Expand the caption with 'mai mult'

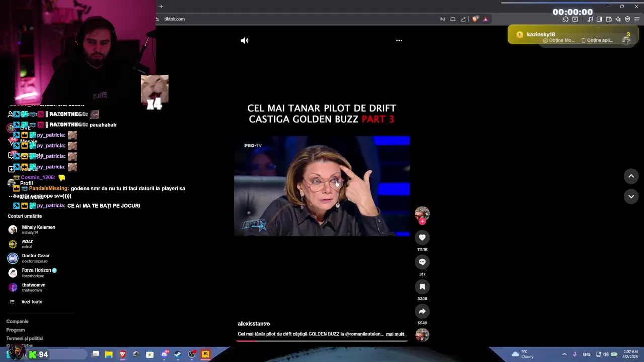pyautogui.click(x=395, y=334)
